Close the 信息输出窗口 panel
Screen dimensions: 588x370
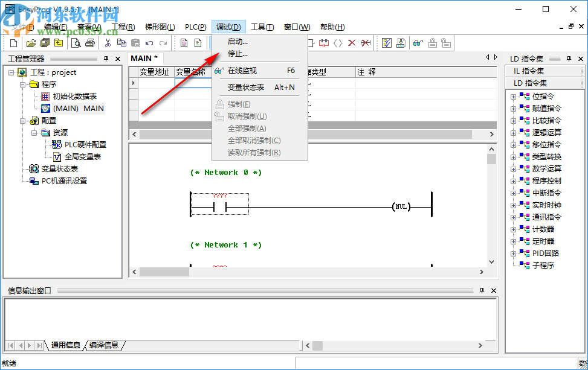coord(494,290)
